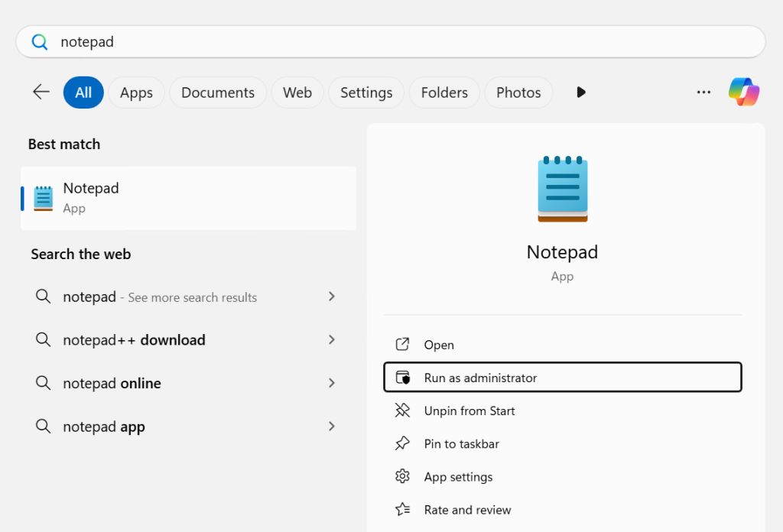
Task: Select Unpin from Start
Action: (468, 410)
